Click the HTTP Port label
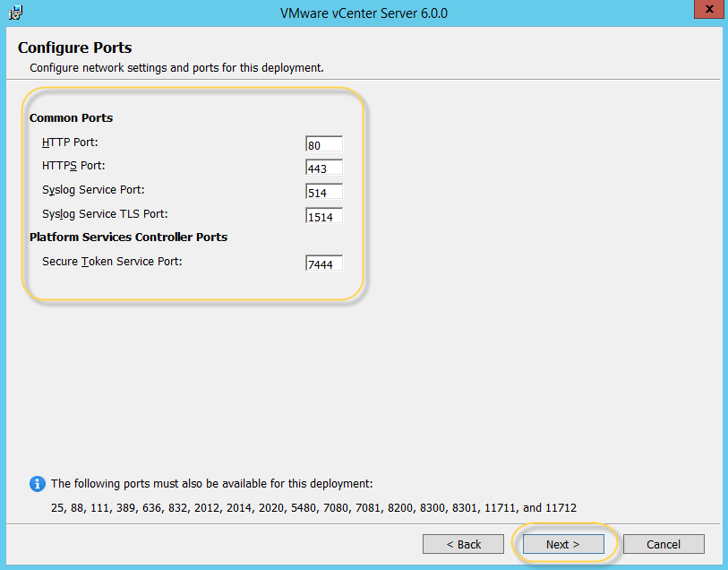This screenshot has height=570, width=728. 70,142
